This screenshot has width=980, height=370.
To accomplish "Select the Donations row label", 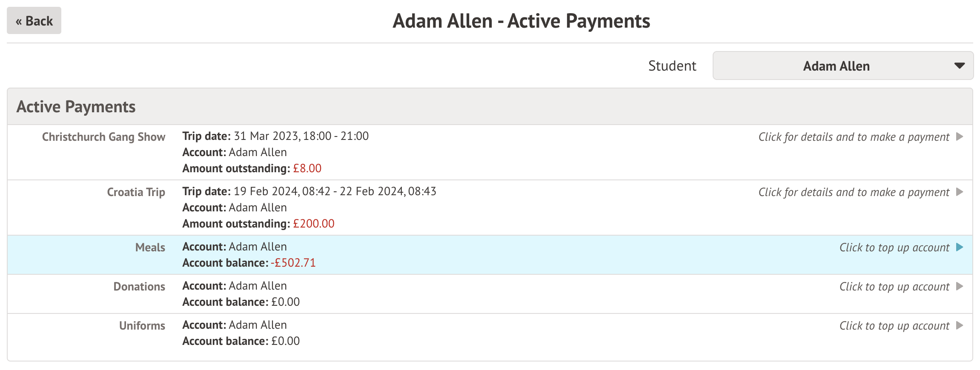I will (139, 287).
